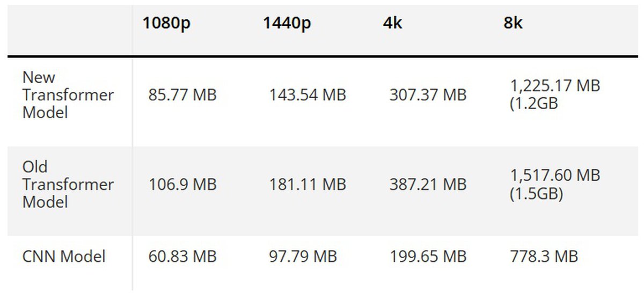Click the 4k column header
Viewport: 644px width, 293px height.
[x=393, y=24]
